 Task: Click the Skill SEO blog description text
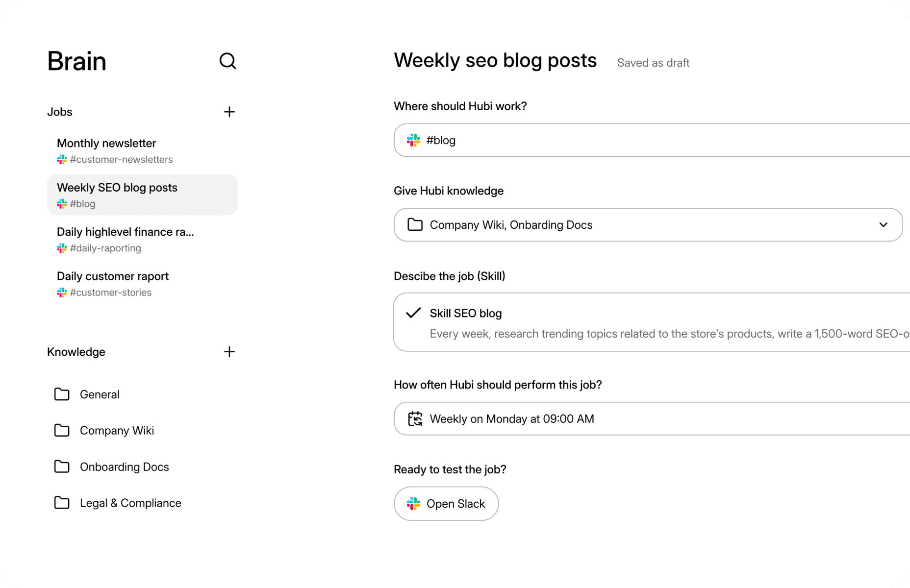tap(669, 334)
